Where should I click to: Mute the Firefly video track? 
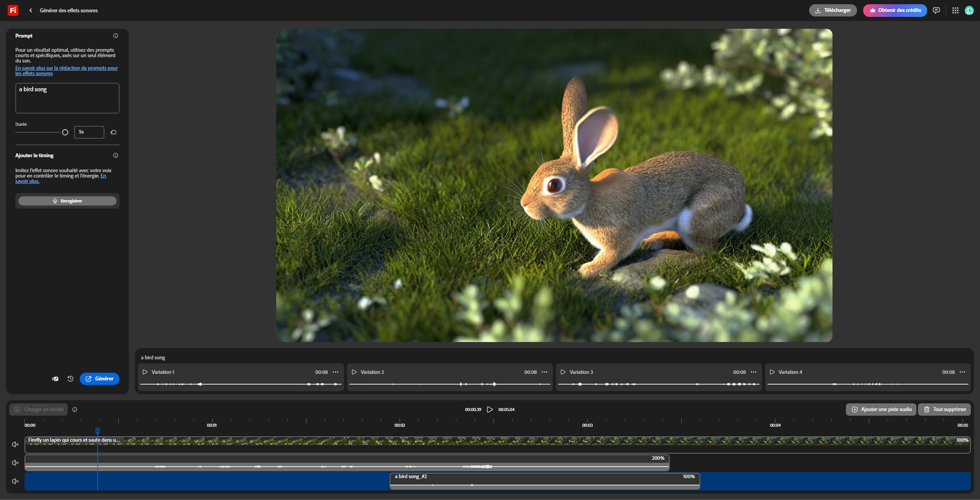(15, 444)
